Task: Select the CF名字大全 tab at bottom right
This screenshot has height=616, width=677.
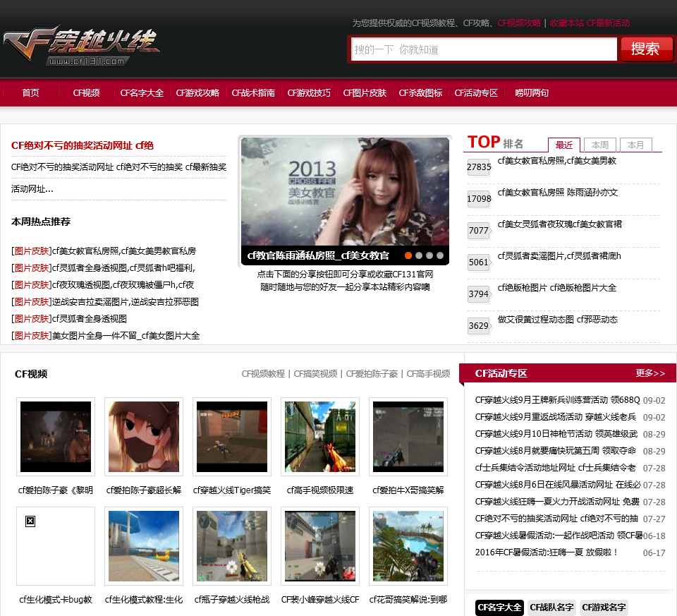Action: click(x=499, y=607)
